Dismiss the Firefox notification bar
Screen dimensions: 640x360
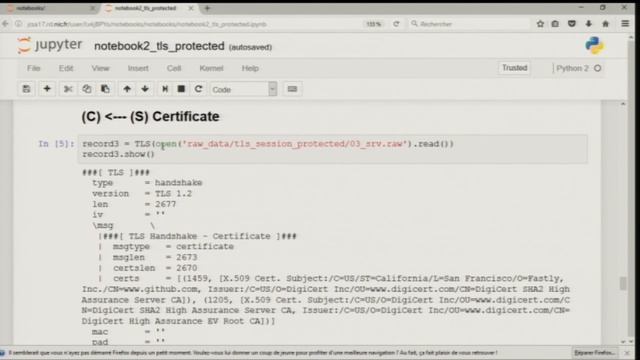tap(627, 353)
